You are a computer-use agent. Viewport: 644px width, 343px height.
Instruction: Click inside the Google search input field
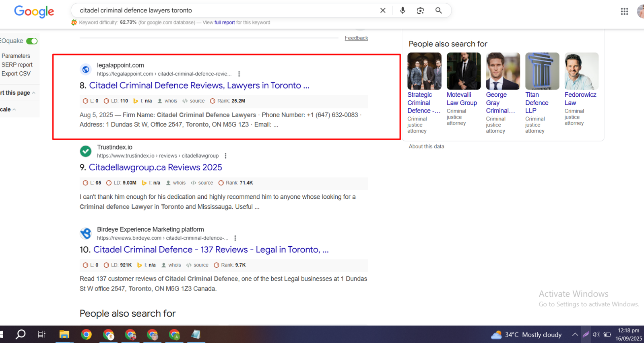pos(225,10)
